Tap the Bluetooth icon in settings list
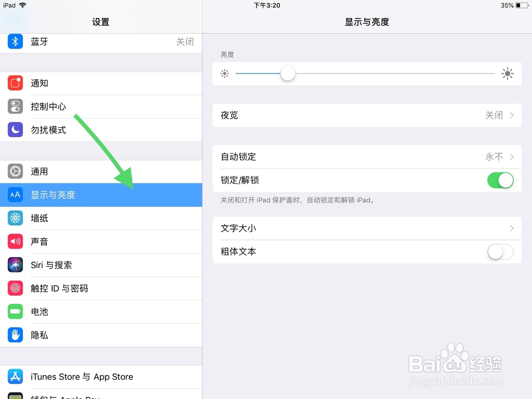 pos(15,41)
